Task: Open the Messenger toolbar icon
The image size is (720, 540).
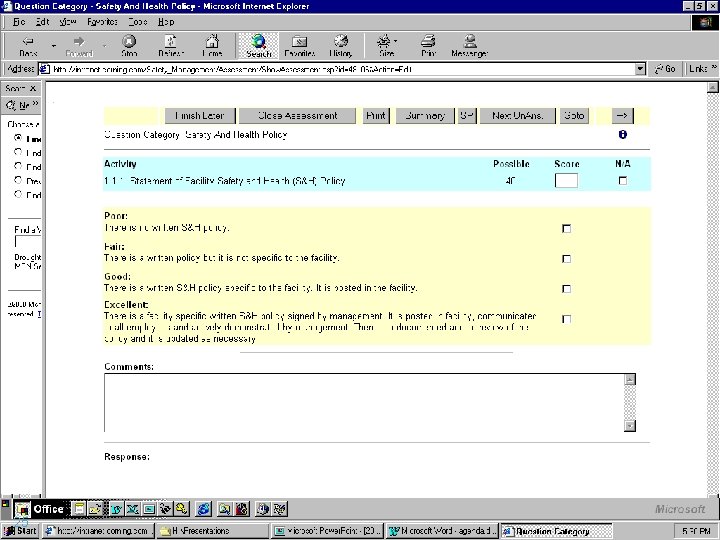Action: click(469, 42)
